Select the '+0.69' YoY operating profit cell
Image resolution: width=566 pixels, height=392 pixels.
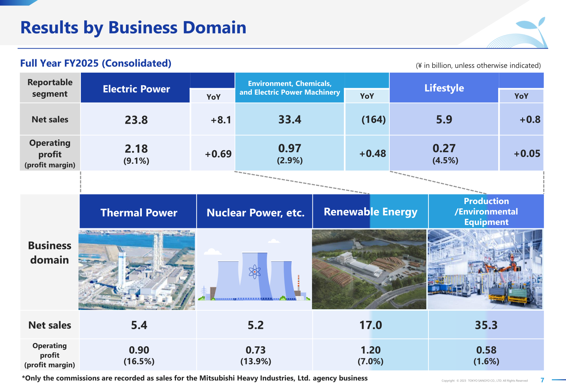[213, 154]
